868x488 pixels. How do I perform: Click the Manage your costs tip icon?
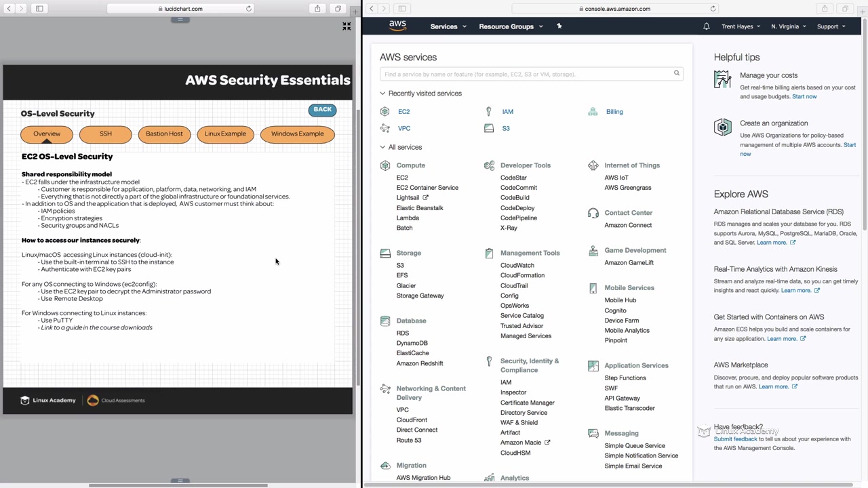(x=723, y=79)
